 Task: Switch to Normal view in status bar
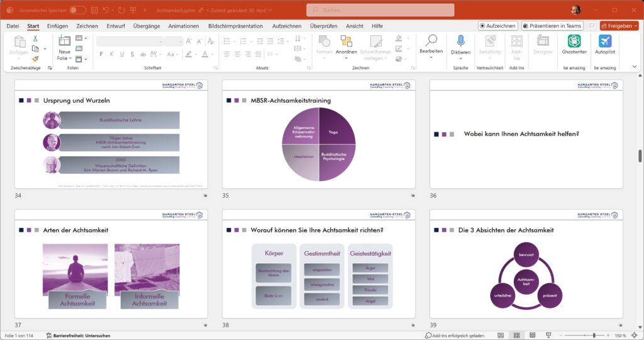point(501,336)
